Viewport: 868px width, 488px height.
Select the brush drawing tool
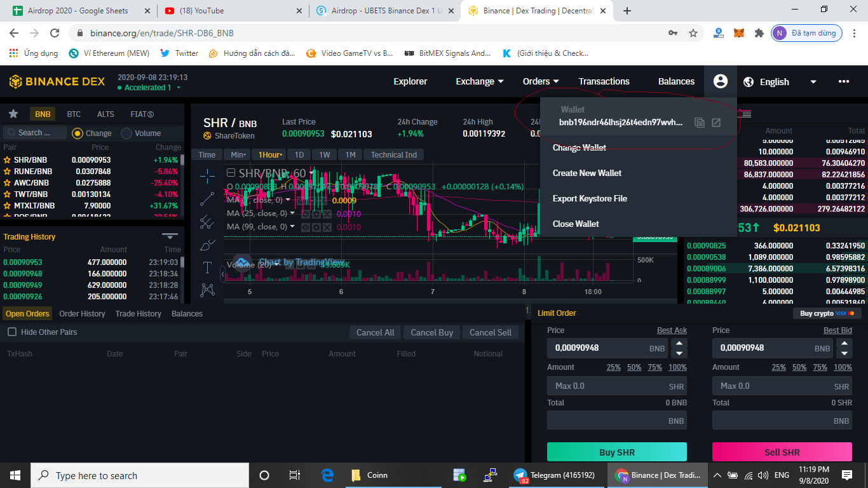click(x=207, y=245)
